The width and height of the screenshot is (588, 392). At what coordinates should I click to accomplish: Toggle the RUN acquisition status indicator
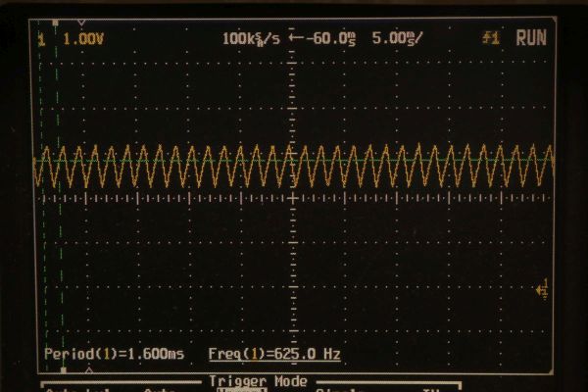coord(530,39)
